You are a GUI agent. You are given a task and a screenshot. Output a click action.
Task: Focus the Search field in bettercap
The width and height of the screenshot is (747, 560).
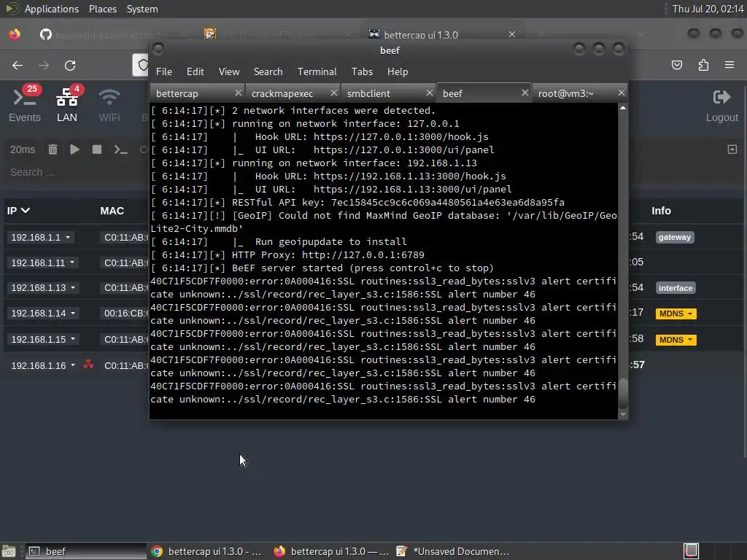76,172
